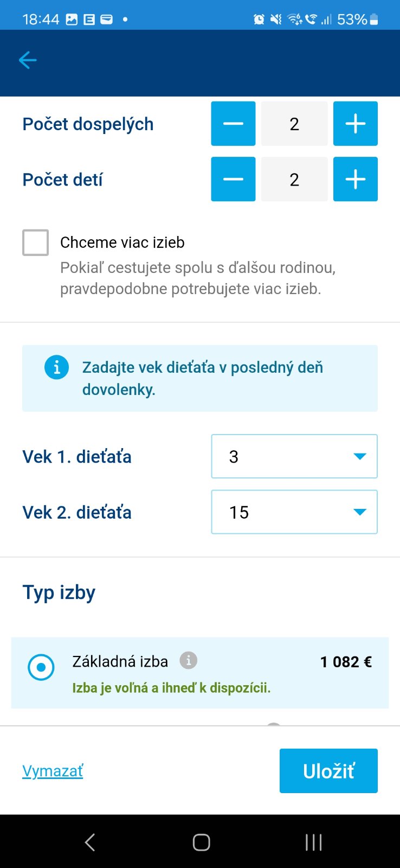Open Vek 2. dieťaťa age dropdown
The width and height of the screenshot is (400, 868).
[x=294, y=512]
